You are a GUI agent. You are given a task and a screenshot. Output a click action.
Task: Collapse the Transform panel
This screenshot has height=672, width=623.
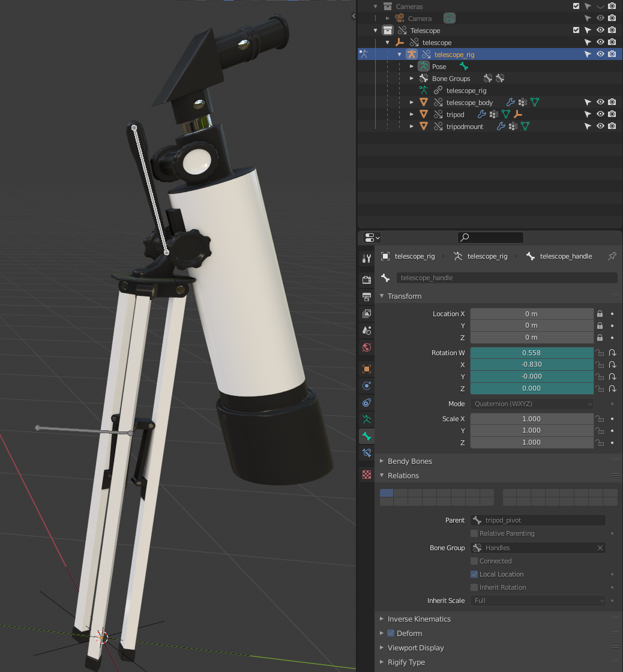point(382,296)
